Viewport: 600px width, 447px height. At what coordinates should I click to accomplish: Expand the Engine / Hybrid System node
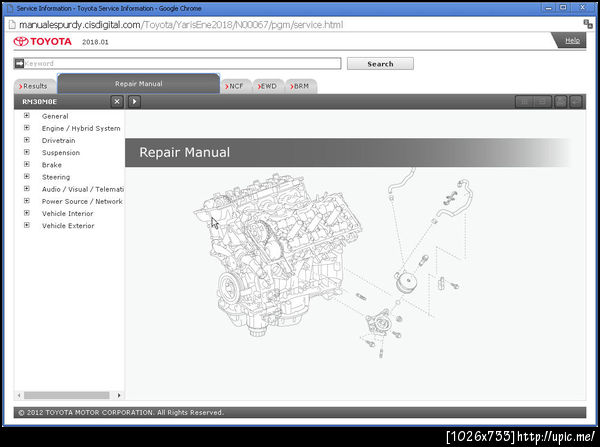point(27,128)
